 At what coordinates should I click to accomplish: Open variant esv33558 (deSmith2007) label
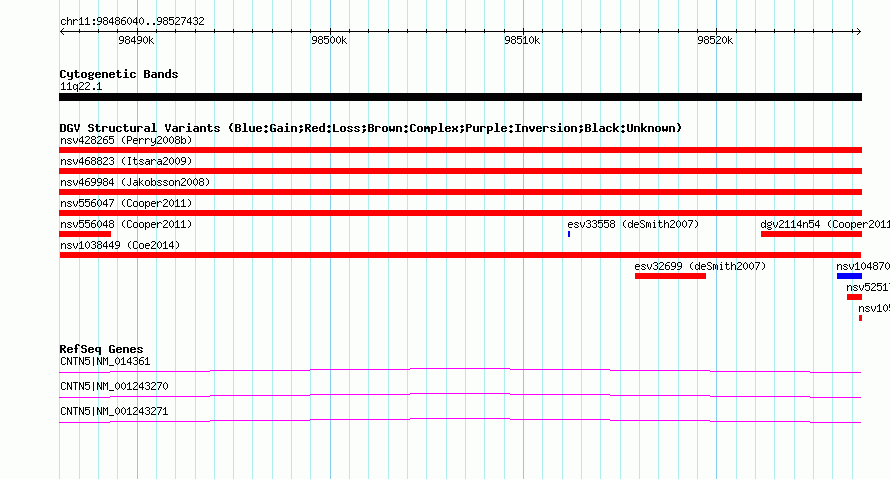(x=633, y=224)
